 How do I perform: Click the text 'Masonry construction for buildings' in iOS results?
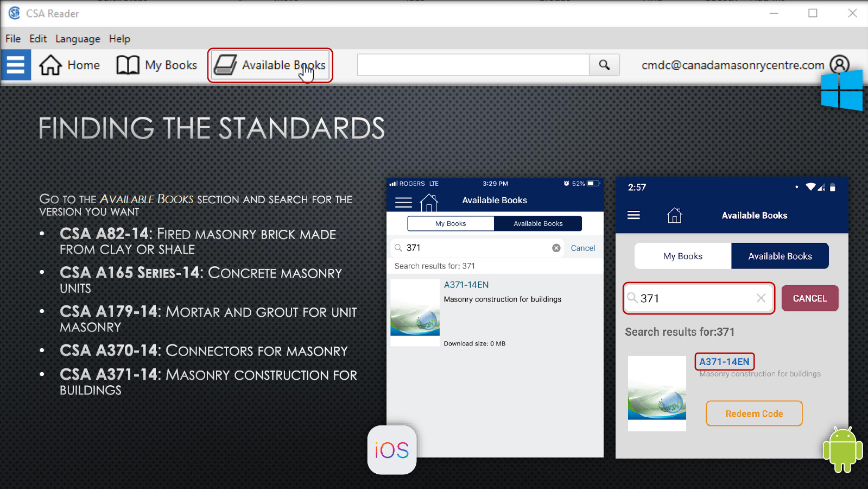(503, 299)
